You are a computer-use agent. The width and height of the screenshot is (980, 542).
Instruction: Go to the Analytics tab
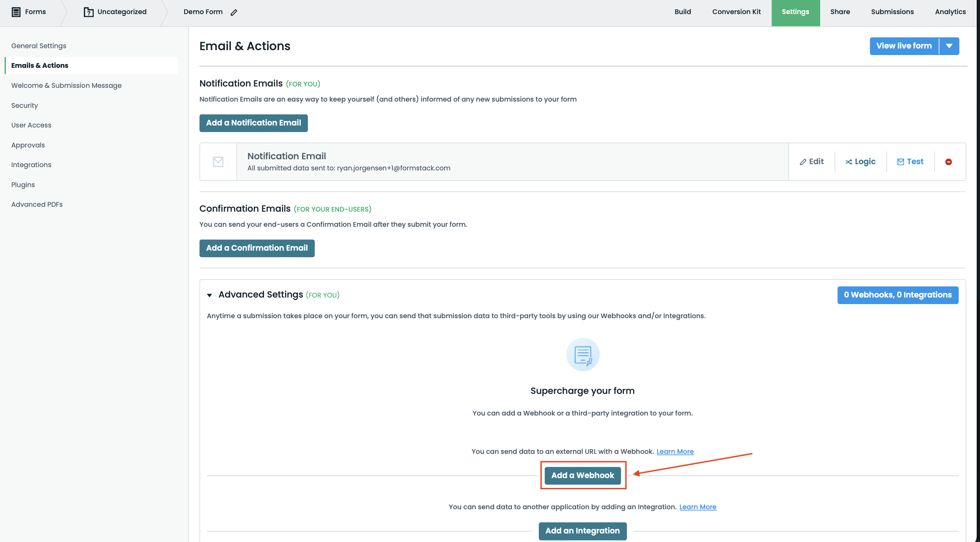pos(950,12)
